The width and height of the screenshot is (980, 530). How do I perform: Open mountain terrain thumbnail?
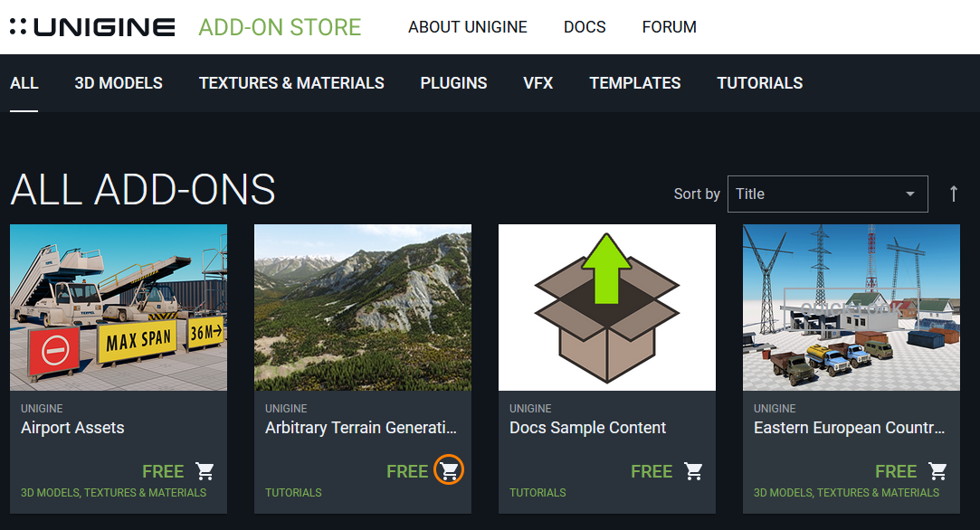pyautogui.click(x=363, y=308)
